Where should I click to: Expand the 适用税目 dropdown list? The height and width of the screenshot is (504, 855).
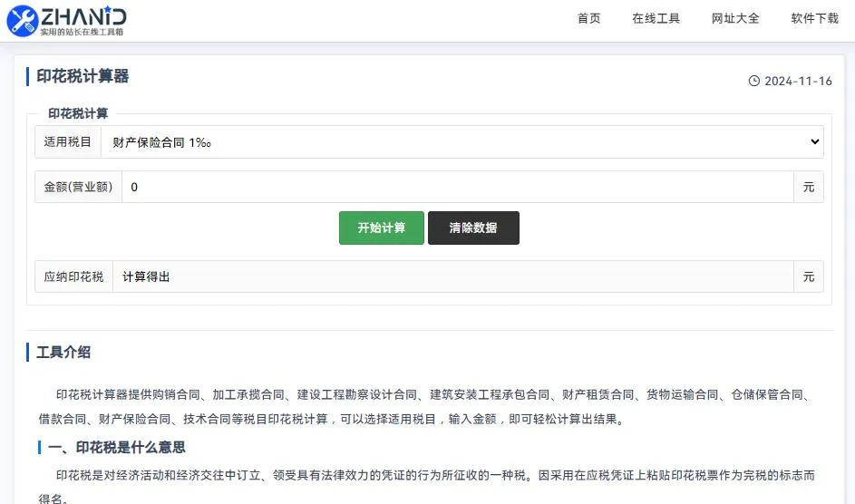click(462, 142)
